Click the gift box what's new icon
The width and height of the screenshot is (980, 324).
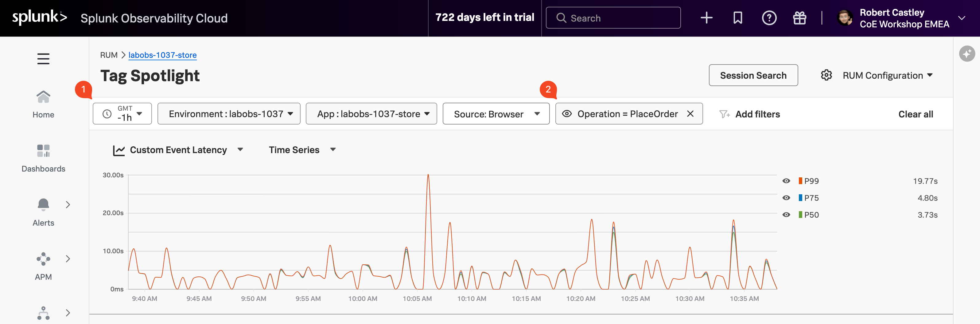coord(799,18)
